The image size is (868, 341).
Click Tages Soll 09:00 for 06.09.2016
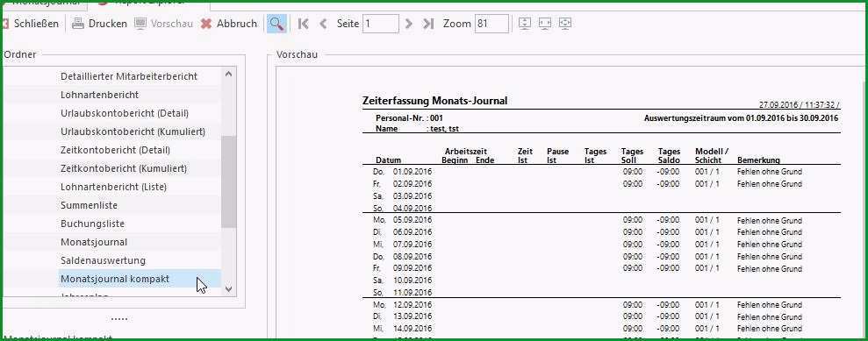[633, 232]
